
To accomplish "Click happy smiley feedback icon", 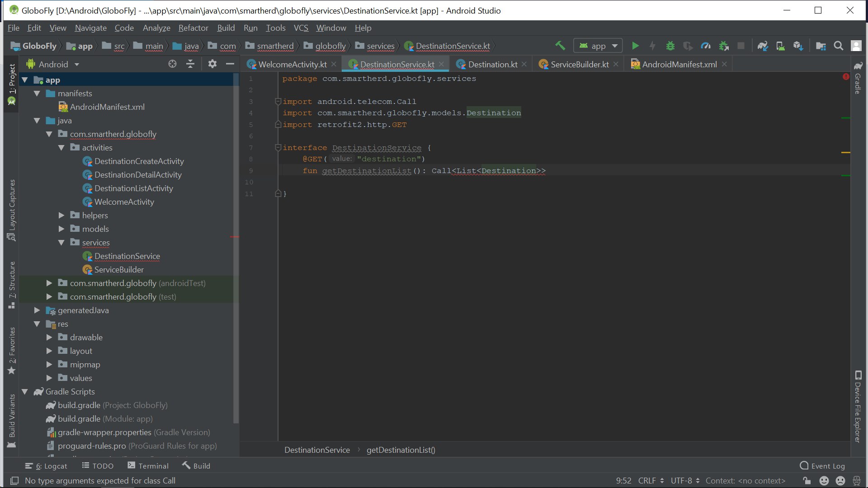I will pyautogui.click(x=824, y=481).
